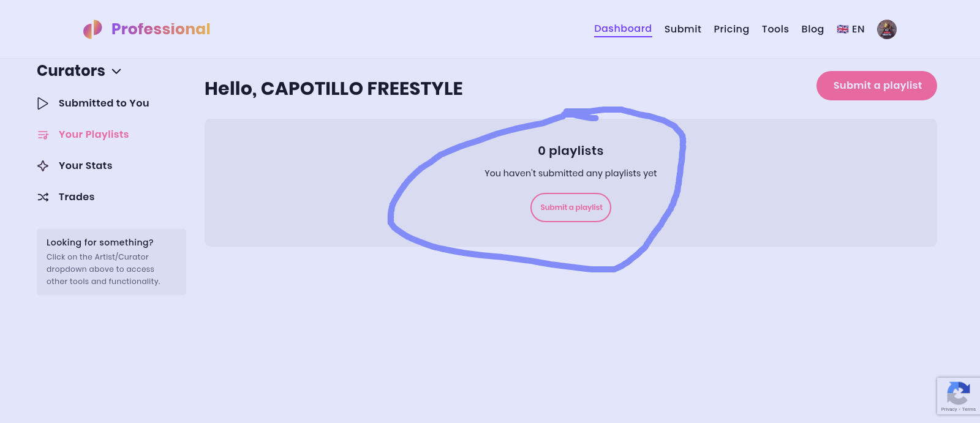Click the UK flag language icon

843,29
